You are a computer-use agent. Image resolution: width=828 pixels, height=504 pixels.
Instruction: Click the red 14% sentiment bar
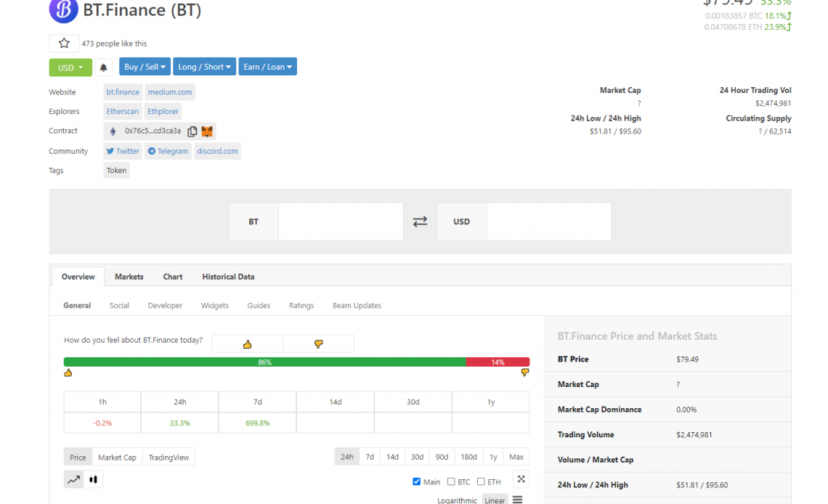coord(498,362)
